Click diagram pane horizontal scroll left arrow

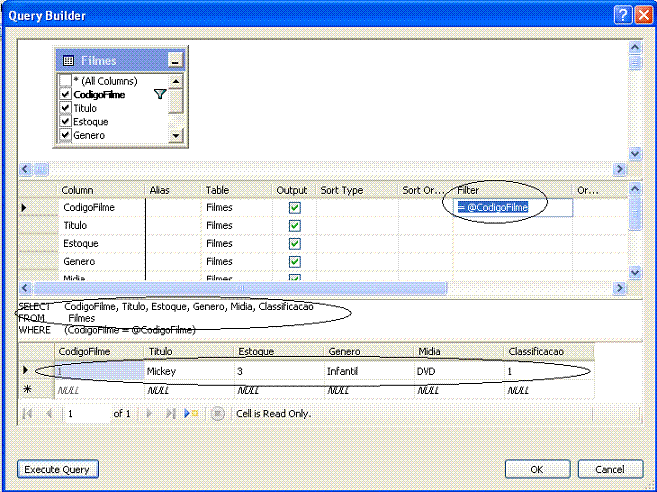click(25, 169)
